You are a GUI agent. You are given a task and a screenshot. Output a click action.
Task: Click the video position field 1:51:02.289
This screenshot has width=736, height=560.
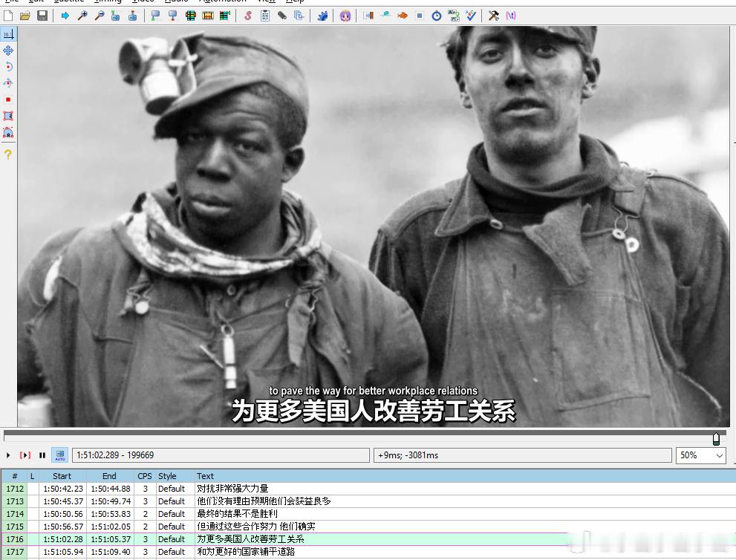point(221,455)
